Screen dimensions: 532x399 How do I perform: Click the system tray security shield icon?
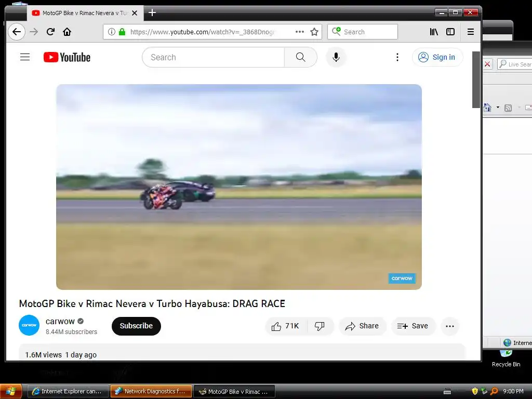[x=475, y=391]
